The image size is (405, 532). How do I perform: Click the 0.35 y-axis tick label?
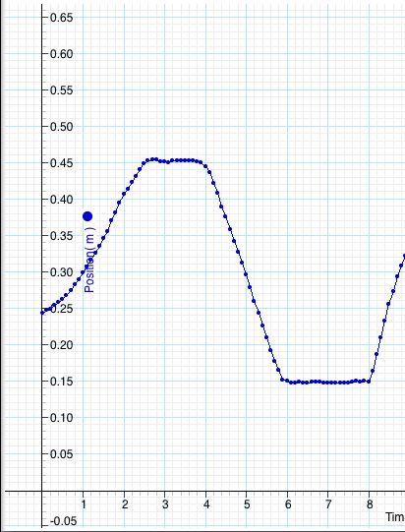pyautogui.click(x=61, y=236)
